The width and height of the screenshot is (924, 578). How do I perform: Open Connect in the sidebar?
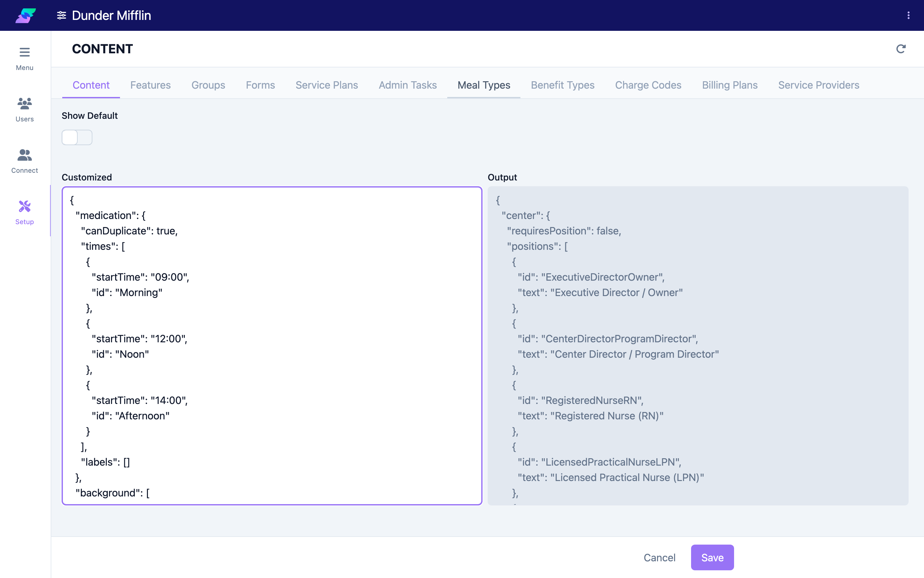[x=25, y=161]
